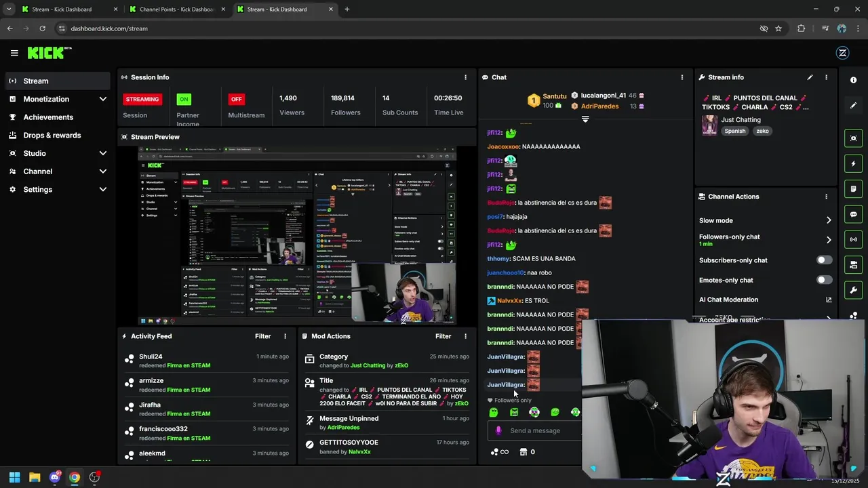Reload the page in Chrome
The image size is (868, 488).
(42, 28)
